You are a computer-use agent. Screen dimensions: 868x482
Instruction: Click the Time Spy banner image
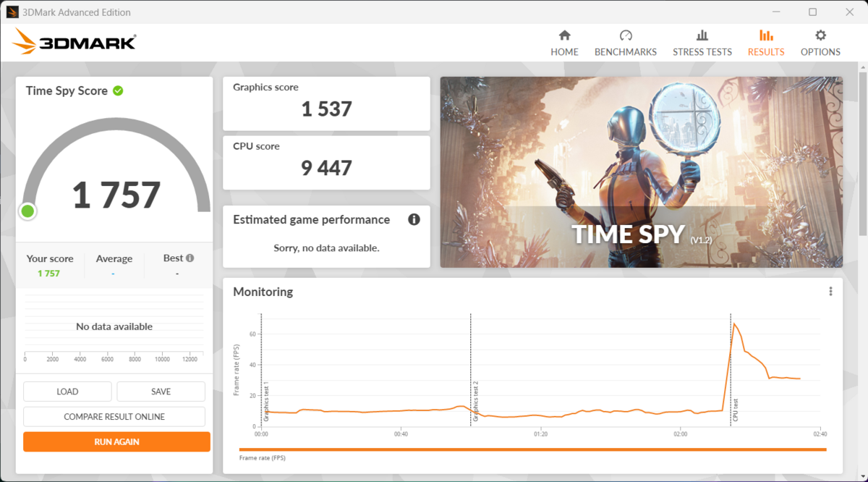point(641,172)
